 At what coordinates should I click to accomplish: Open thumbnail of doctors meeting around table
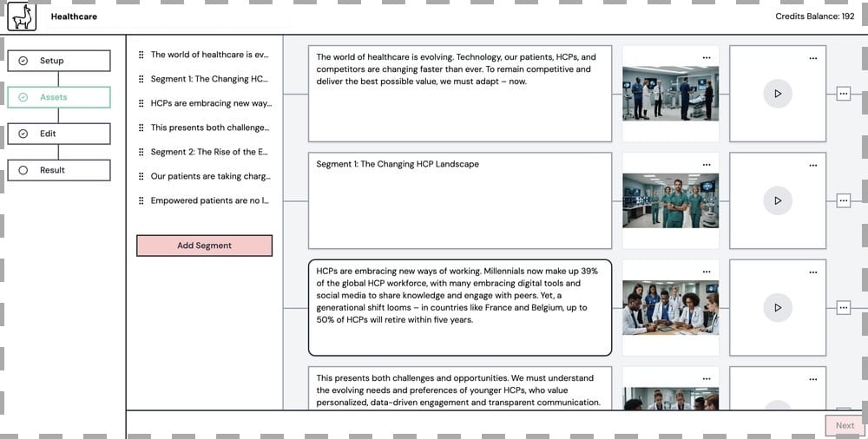670,307
